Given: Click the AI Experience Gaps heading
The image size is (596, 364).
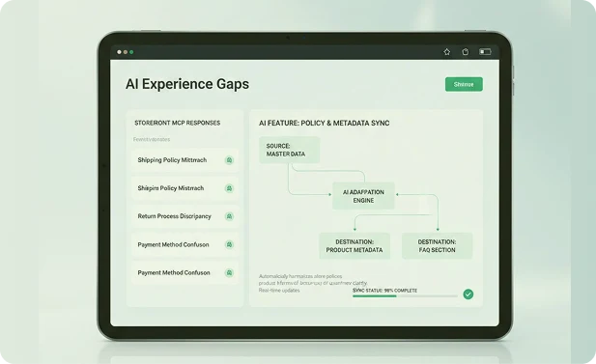Looking at the screenshot, I should [x=187, y=84].
